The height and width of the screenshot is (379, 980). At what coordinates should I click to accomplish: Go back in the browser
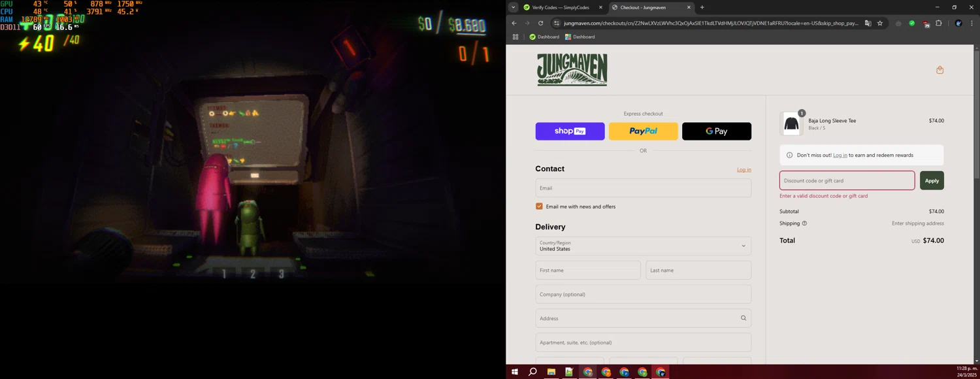[514, 23]
